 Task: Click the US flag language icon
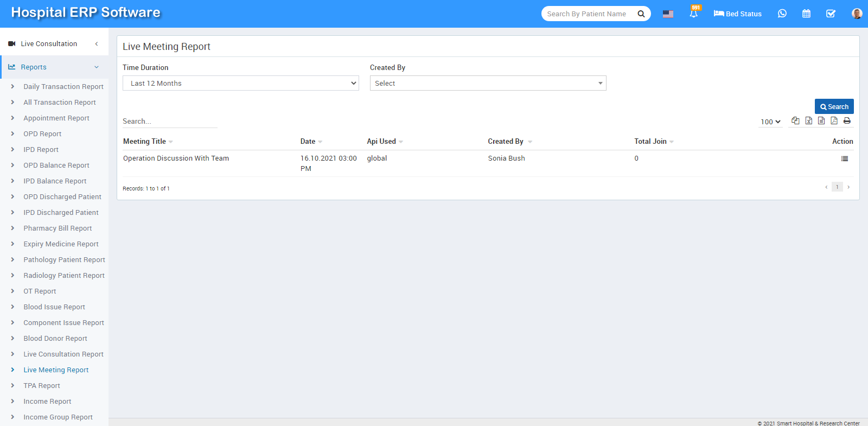(668, 14)
